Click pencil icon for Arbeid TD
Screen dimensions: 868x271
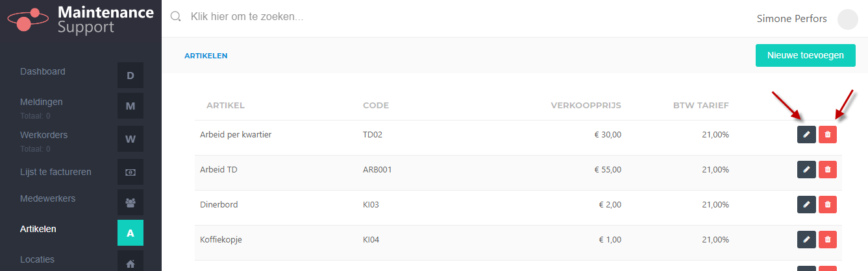coord(806,169)
